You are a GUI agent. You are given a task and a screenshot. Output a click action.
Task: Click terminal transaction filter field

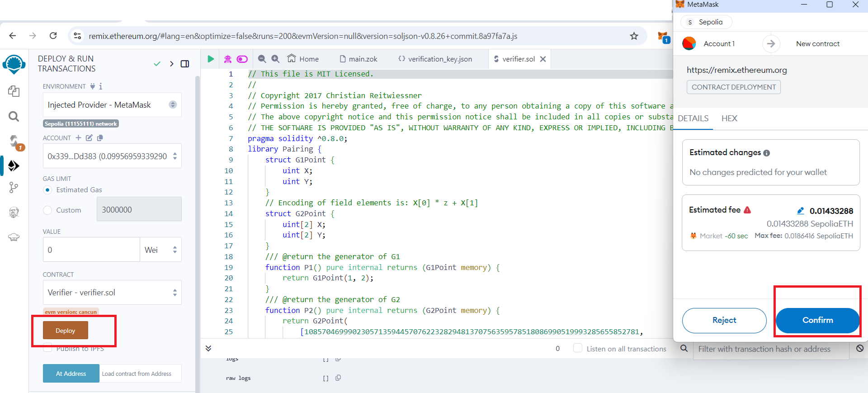coord(771,349)
